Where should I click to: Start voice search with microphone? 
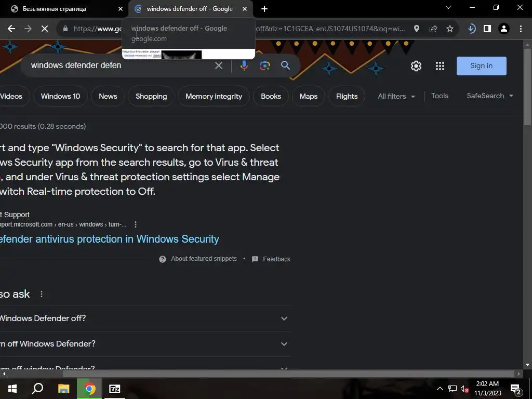244,65
